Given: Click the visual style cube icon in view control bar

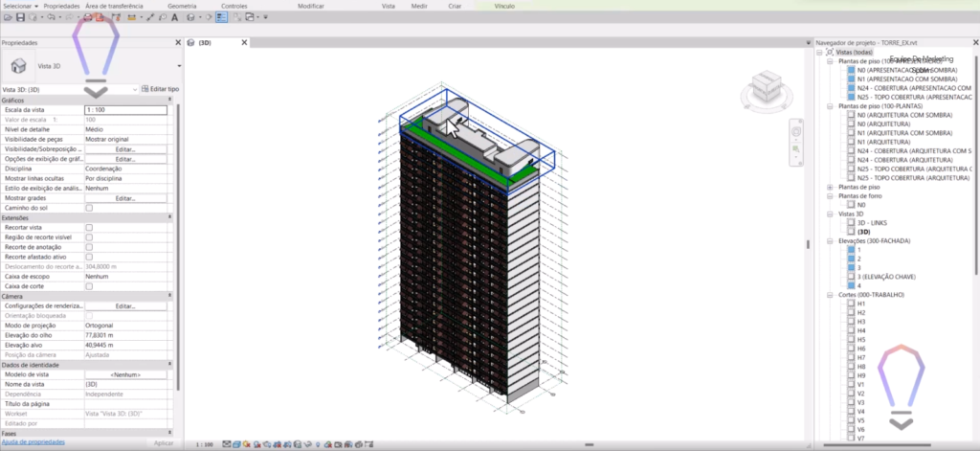Looking at the screenshot, I should coord(236,444).
